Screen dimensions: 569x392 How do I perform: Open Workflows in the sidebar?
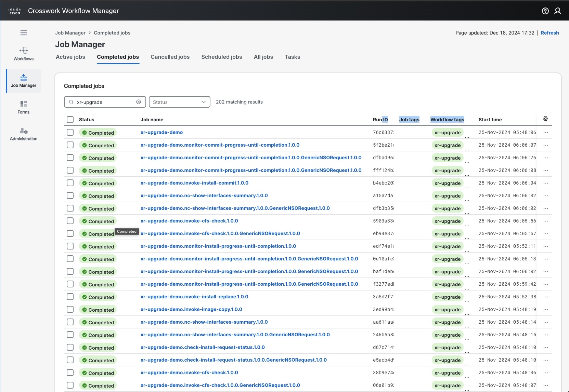(x=24, y=54)
